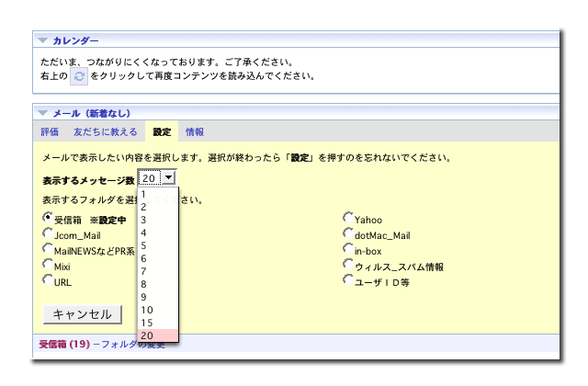Open the カレンダー header link
The width and height of the screenshot is (588, 386).
75,40
